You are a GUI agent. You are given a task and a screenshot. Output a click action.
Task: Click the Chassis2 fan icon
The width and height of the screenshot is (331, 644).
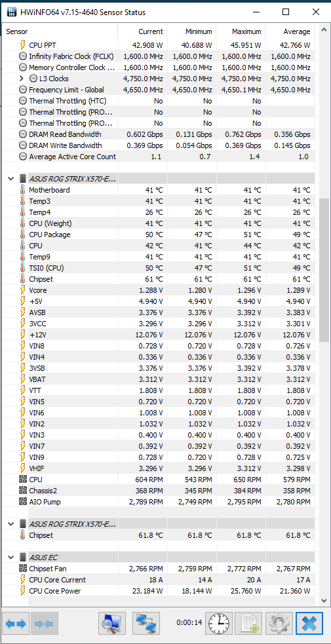(22, 491)
